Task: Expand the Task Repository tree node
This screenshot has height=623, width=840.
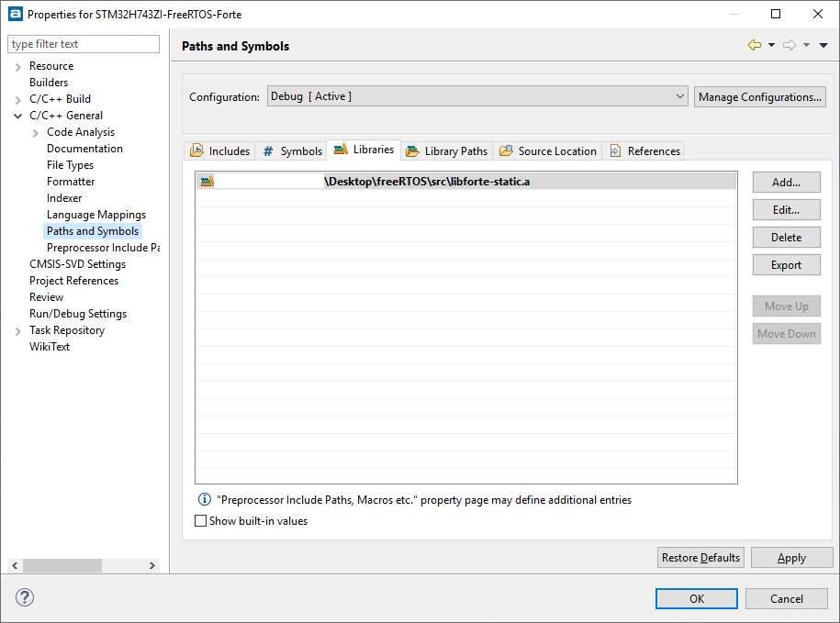Action: pyautogui.click(x=18, y=330)
